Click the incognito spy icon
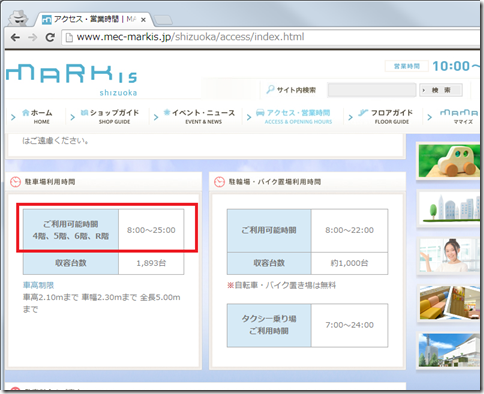 [18, 18]
